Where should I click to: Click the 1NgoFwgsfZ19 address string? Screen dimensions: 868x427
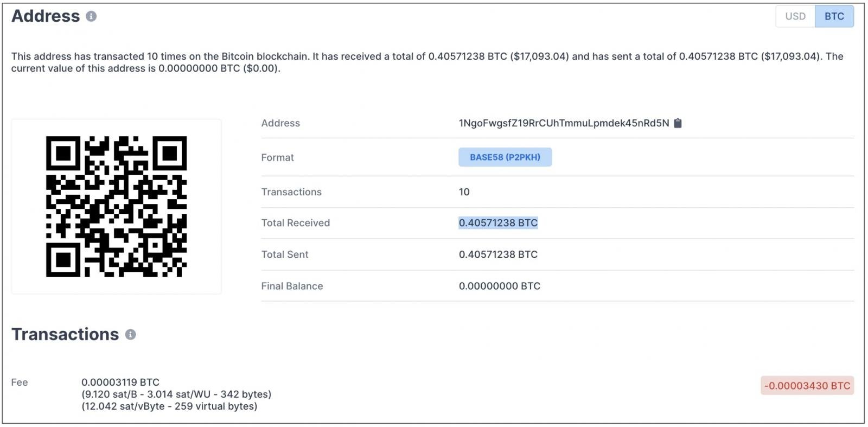point(563,123)
